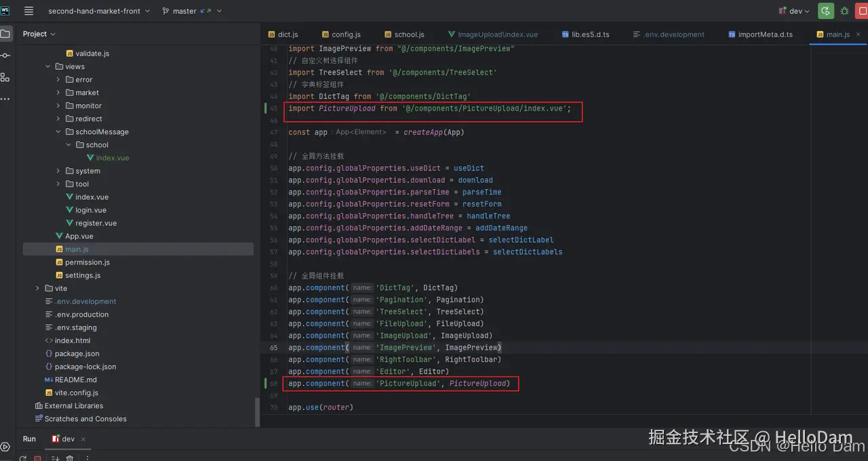Click 'RightToolbar' string on line 66

click(406, 360)
